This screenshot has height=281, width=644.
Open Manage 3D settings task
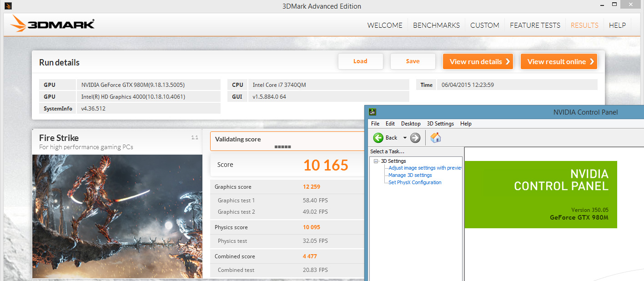tap(410, 175)
